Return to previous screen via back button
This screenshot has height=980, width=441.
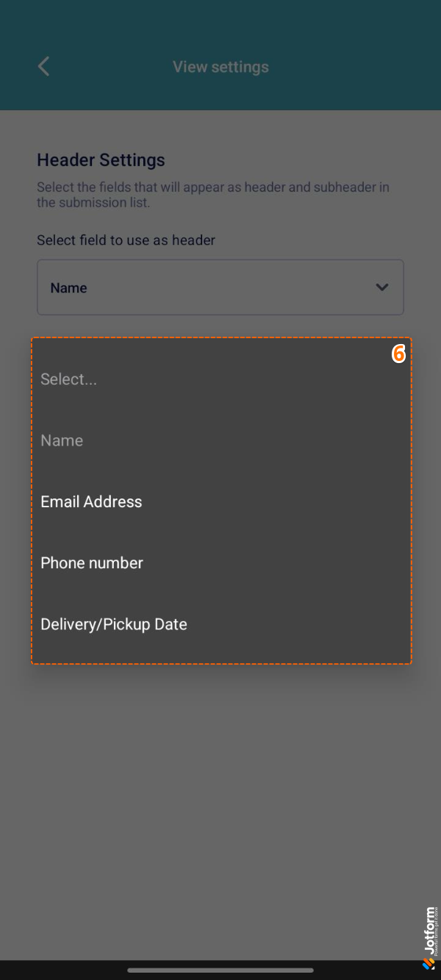click(x=43, y=66)
